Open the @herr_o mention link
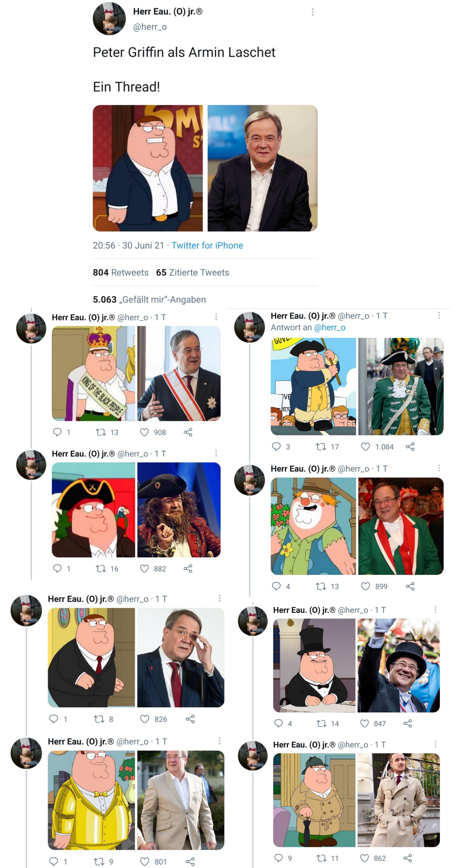 [329, 327]
